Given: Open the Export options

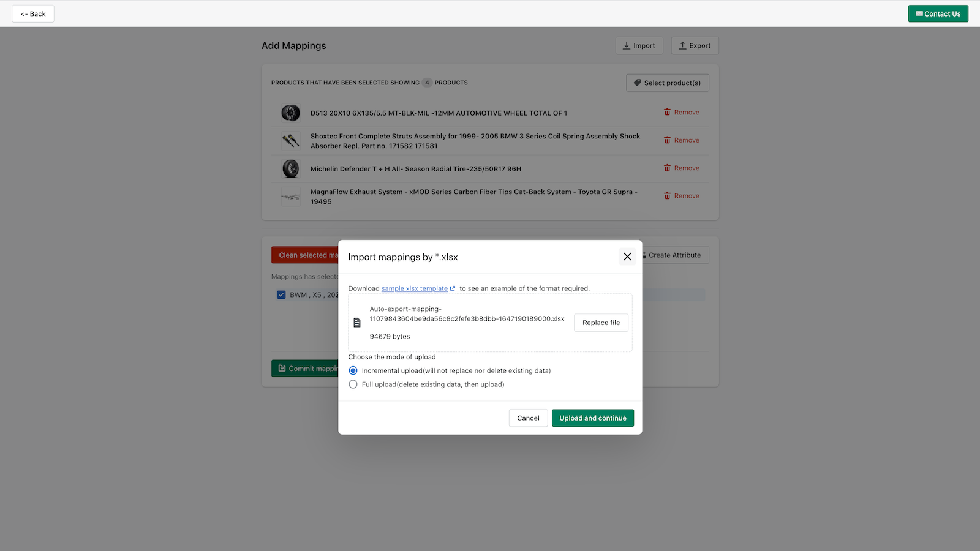Looking at the screenshot, I should coord(695,45).
